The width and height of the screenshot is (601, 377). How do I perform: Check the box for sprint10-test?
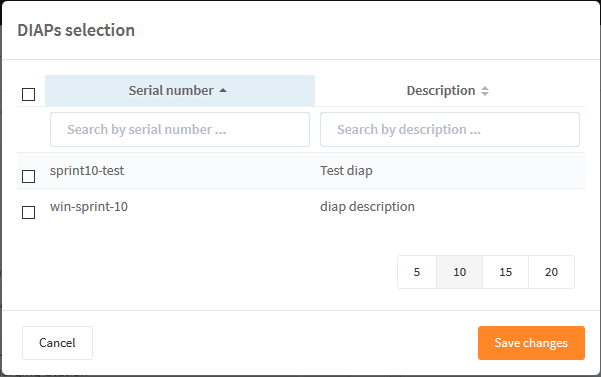(28, 177)
